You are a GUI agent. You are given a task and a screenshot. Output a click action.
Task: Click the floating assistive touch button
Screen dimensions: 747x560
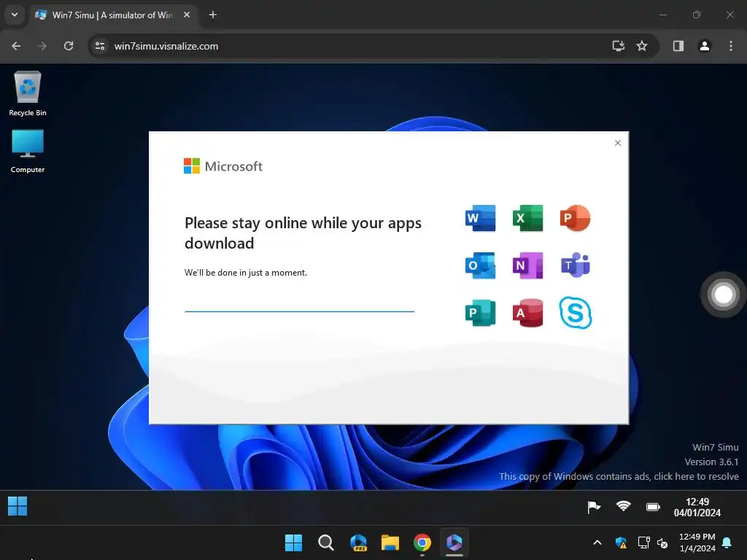tap(723, 295)
